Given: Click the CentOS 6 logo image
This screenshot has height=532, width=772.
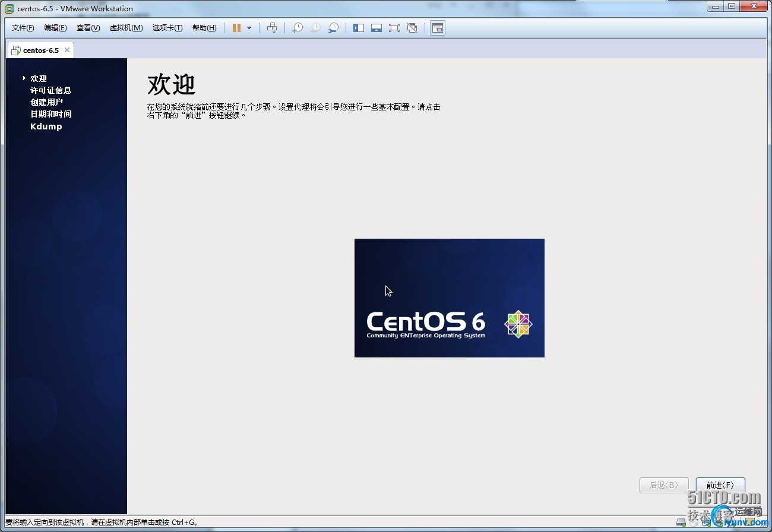Looking at the screenshot, I should tap(450, 298).
